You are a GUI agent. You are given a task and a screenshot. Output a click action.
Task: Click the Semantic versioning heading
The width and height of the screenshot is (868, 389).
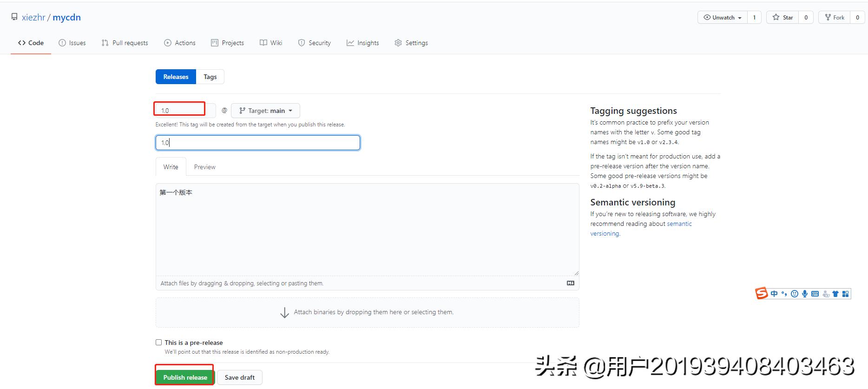coord(633,202)
